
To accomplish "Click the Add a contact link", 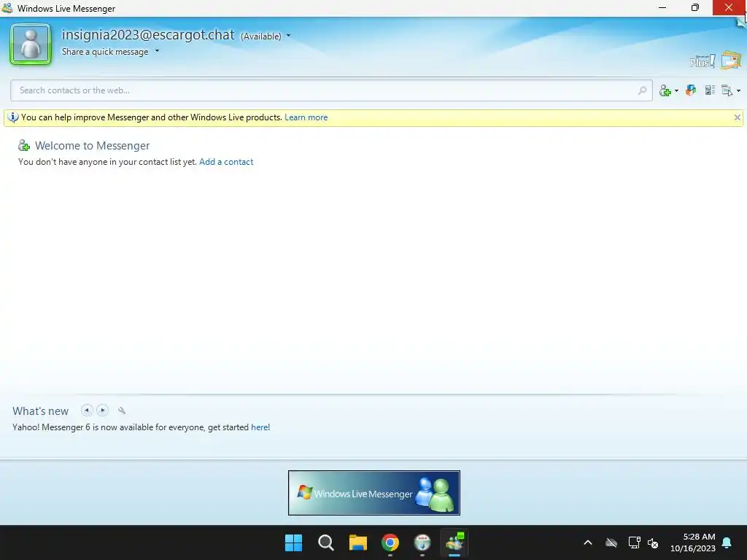I will pyautogui.click(x=226, y=162).
